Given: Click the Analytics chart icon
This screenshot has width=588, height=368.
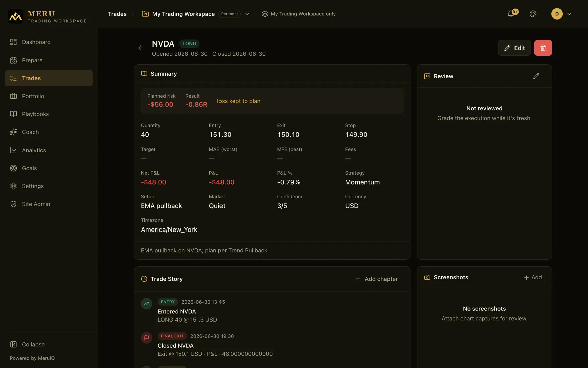Looking at the screenshot, I should [13, 150].
